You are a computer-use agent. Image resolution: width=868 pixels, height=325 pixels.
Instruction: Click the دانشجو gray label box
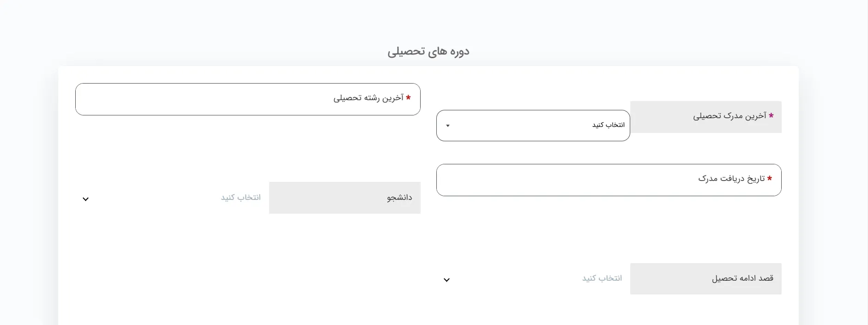[x=344, y=198]
